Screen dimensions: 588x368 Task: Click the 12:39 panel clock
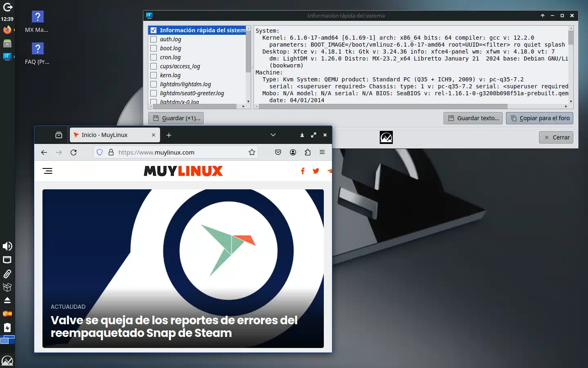pos(7,19)
